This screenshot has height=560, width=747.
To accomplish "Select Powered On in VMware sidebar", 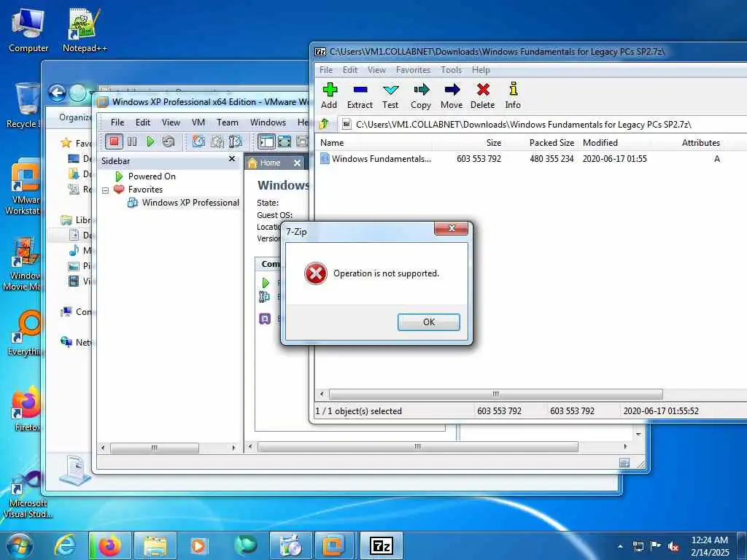I will (x=146, y=176).
